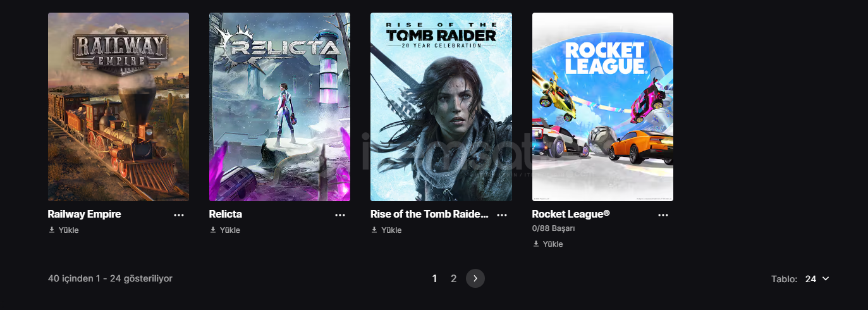Click the chevron beside Tablo 24
The height and width of the screenshot is (310, 868).
[x=826, y=279]
